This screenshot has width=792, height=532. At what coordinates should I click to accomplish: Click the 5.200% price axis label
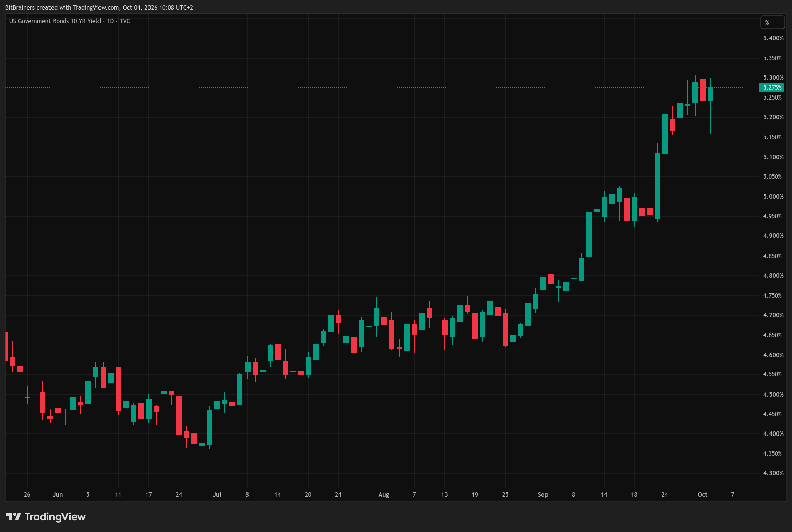[x=773, y=117]
